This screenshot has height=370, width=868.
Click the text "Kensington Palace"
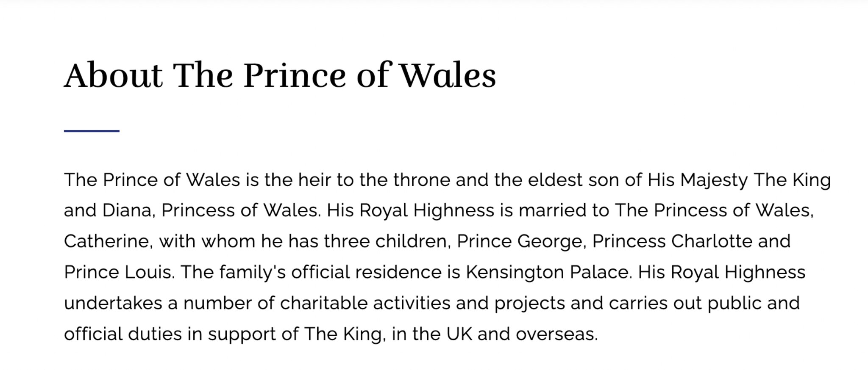549,272
